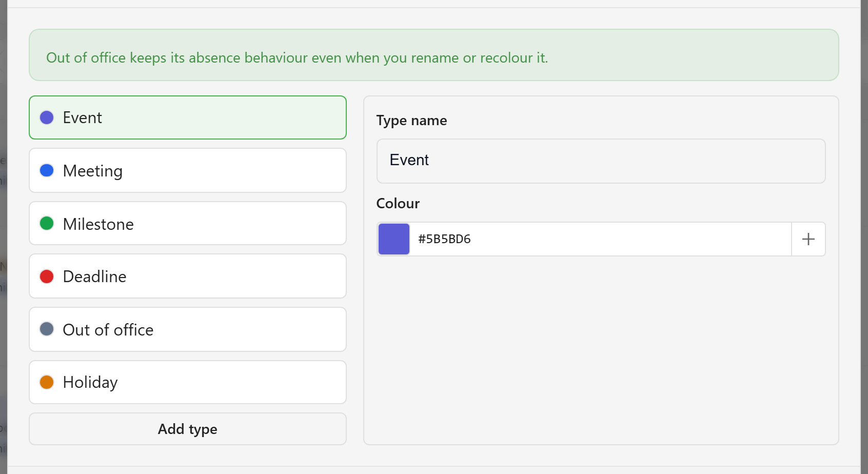Viewport: 868px width, 474px height.
Task: Select the Event type row
Action: coord(188,117)
